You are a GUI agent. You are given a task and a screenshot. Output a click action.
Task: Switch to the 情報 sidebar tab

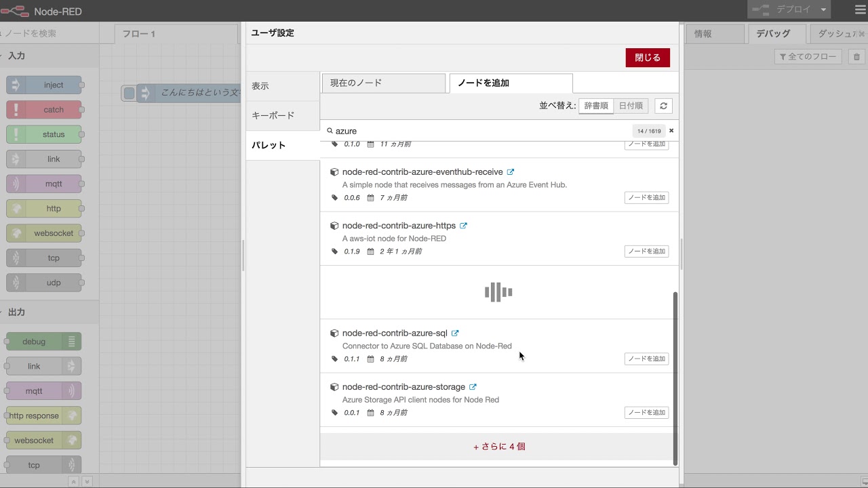pyautogui.click(x=714, y=34)
